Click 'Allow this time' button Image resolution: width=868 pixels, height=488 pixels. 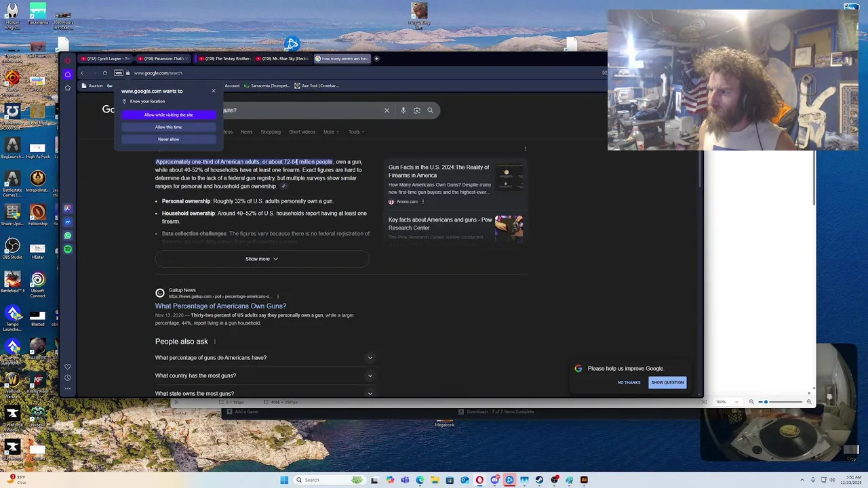(x=168, y=127)
